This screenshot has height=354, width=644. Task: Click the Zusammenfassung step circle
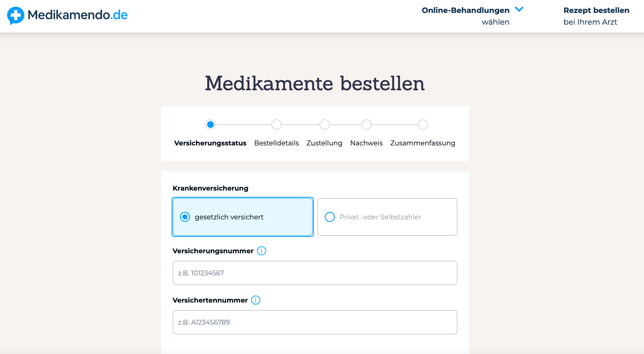423,125
